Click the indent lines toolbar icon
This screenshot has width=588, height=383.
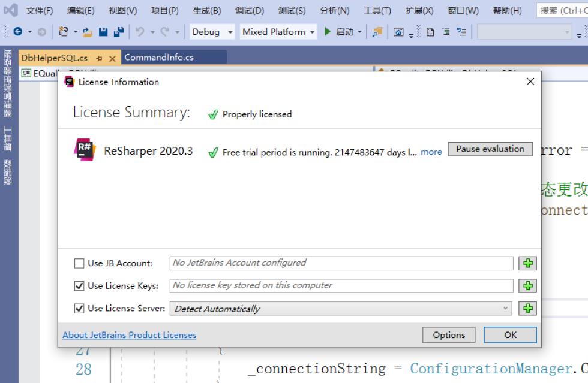(446, 32)
